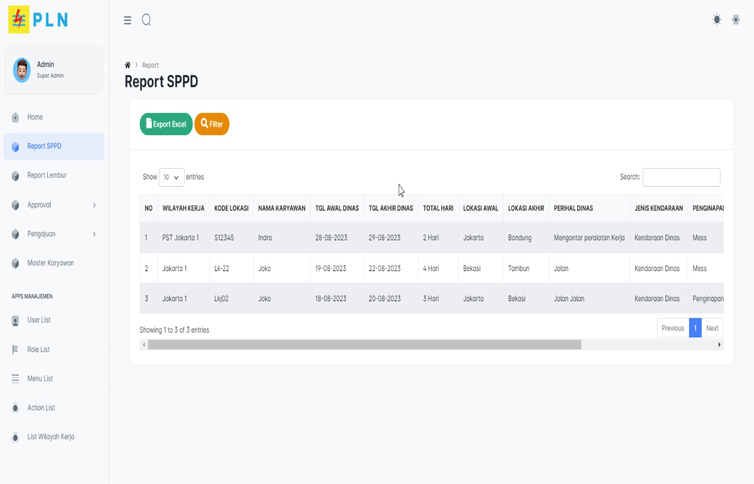Click the PLN logo
This screenshot has height=484, width=754.
[38, 20]
